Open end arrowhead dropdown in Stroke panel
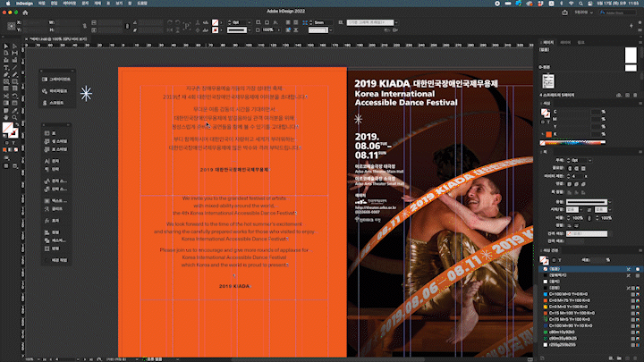Image resolution: width=644 pixels, height=362 pixels. point(610,210)
